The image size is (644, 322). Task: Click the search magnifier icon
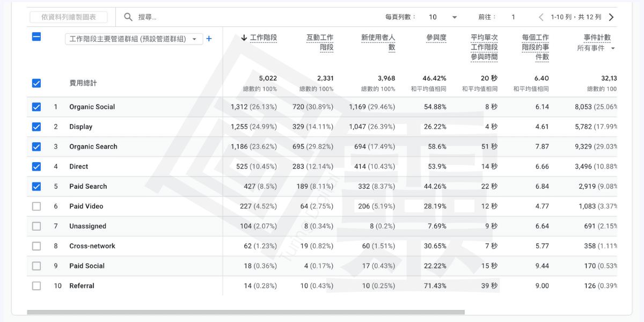point(128,17)
